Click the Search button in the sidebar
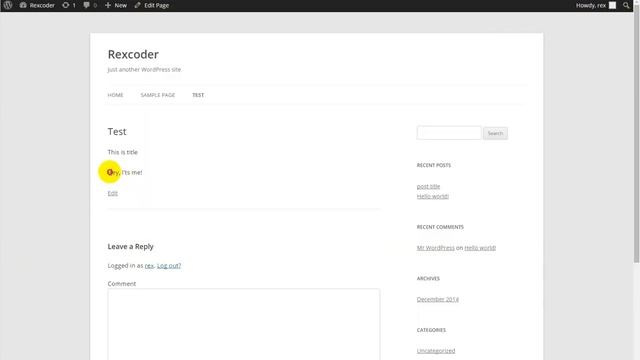This screenshot has height=360, width=640. 495,133
